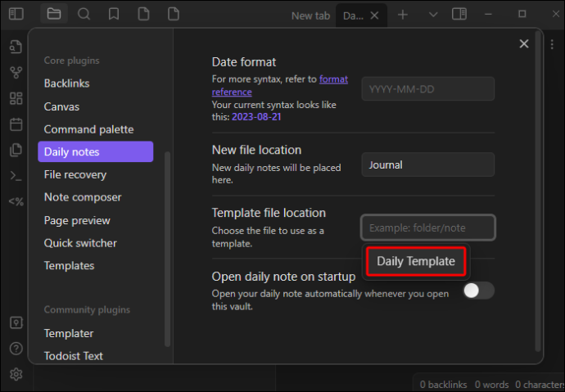Follow the format reference link
Screen dimensions: 565x392
333,79
